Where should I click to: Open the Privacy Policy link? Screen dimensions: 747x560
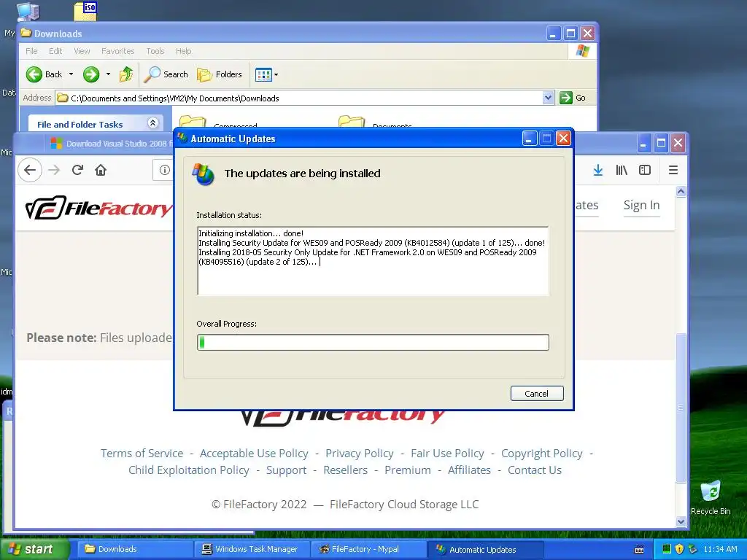click(x=360, y=454)
